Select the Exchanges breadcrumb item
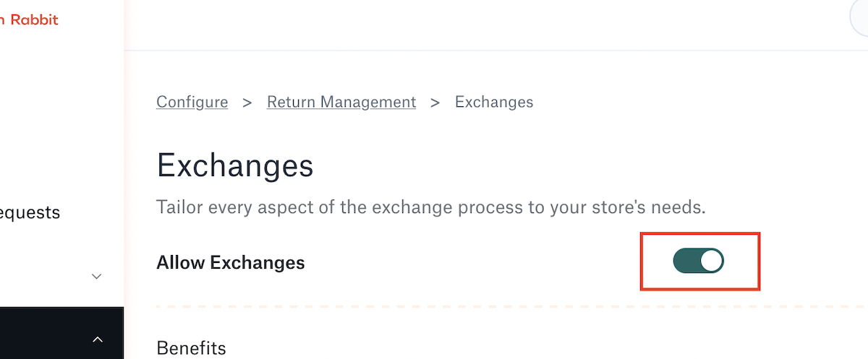 (494, 102)
